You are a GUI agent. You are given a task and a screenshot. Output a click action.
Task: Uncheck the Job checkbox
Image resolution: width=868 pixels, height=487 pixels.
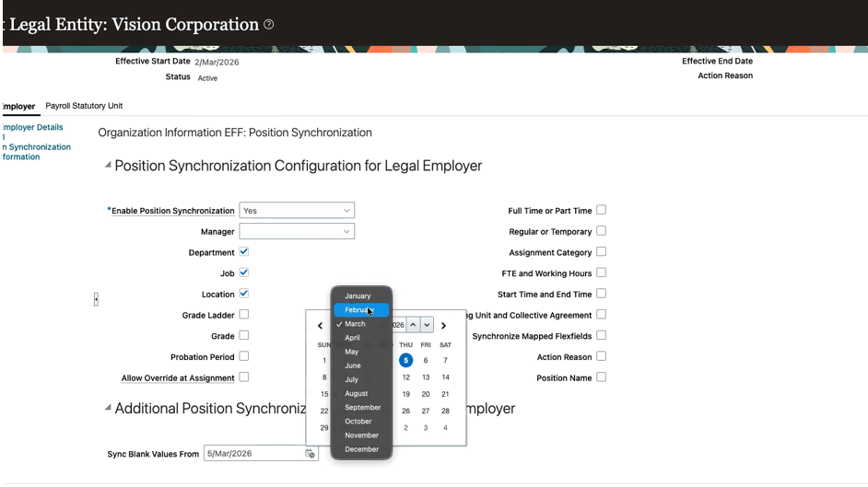pos(243,272)
